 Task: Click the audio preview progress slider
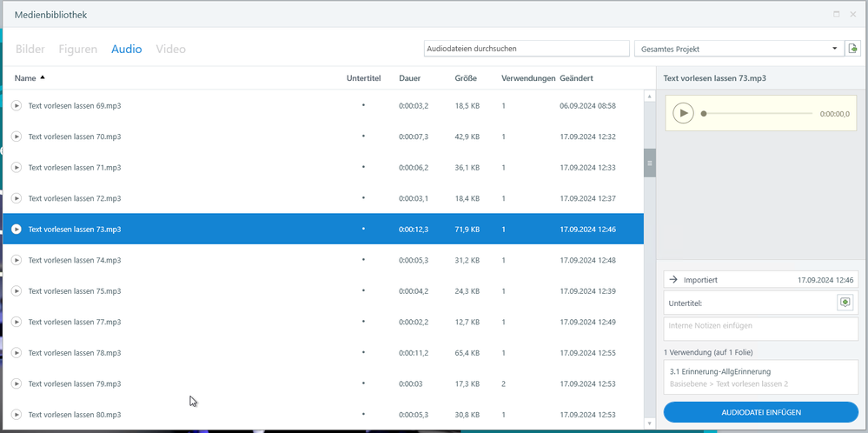(x=758, y=114)
